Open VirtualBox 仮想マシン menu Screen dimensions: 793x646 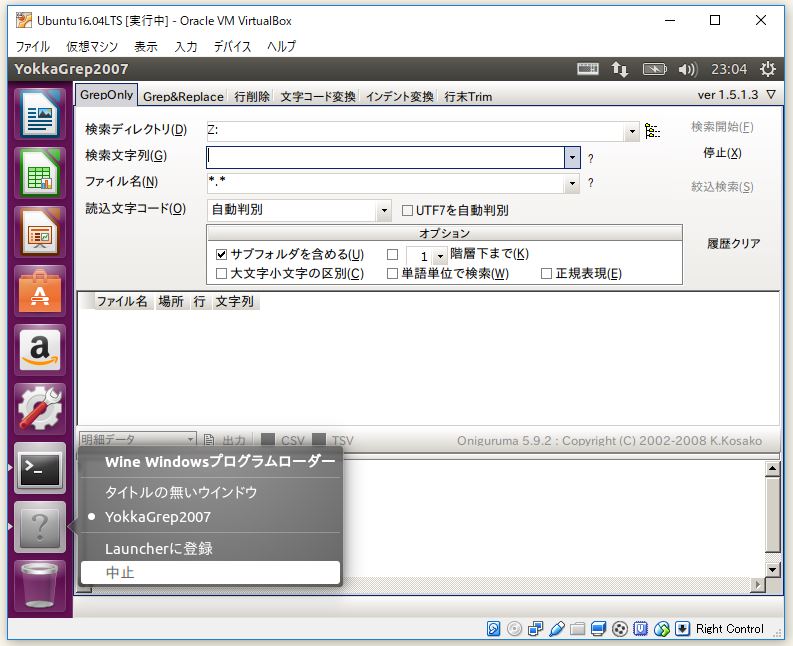[92, 47]
